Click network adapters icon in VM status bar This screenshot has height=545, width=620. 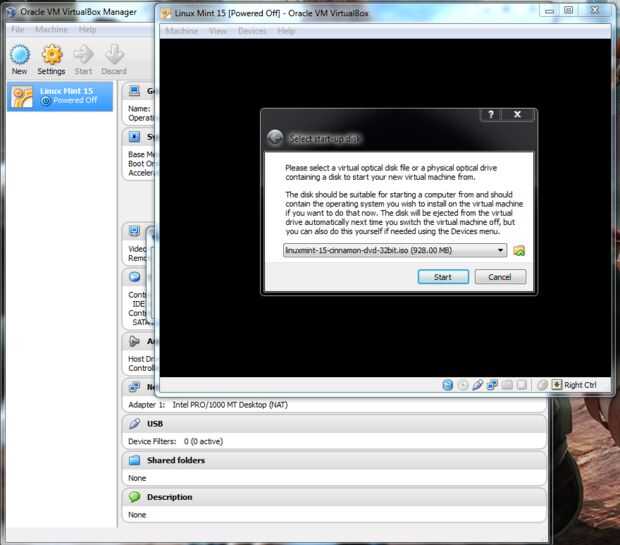pyautogui.click(x=492, y=385)
